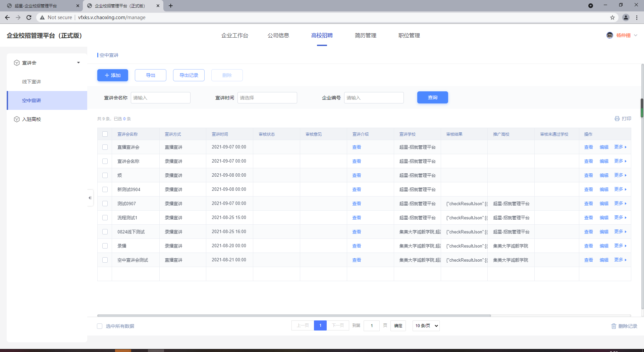Viewport: 644px width, 352px height.
Task: Click the 查询 search button
Action: (x=432, y=97)
